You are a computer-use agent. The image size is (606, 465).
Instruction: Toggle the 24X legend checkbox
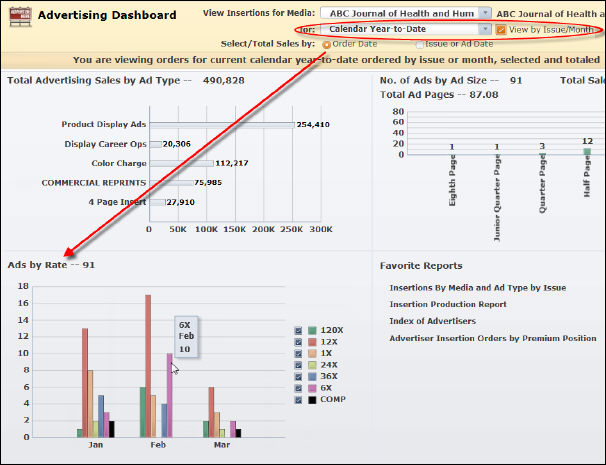[298, 365]
